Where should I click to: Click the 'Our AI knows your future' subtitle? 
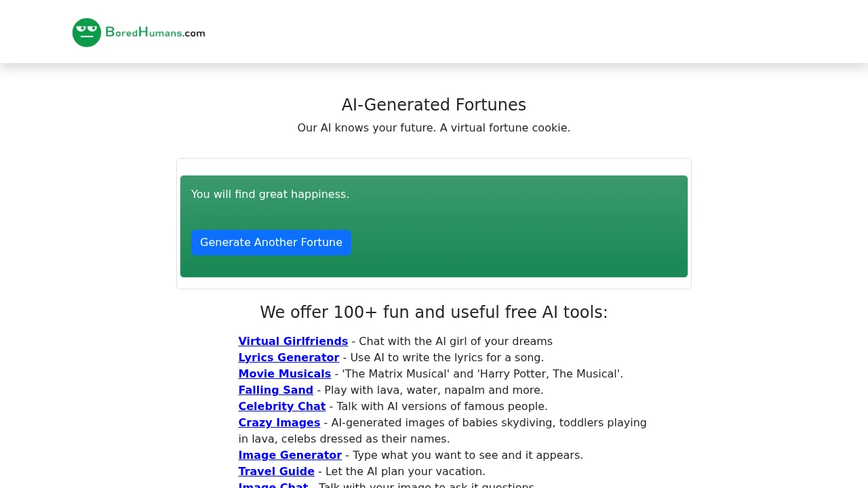(434, 127)
